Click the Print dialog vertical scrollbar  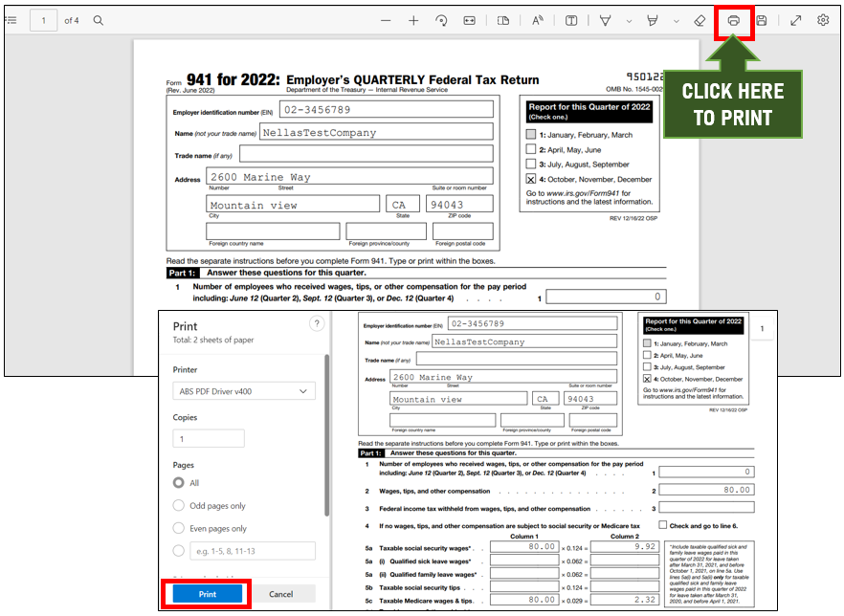(x=325, y=430)
